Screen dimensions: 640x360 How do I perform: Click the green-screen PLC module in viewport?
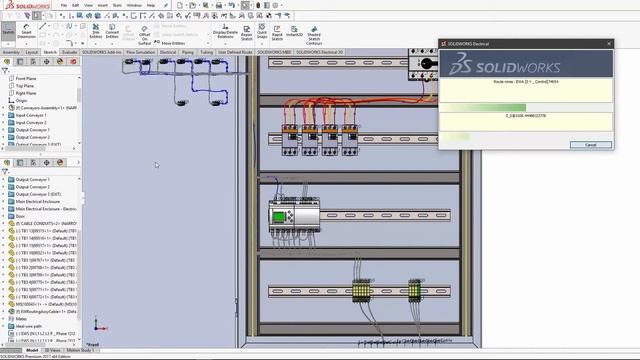pos(294,217)
